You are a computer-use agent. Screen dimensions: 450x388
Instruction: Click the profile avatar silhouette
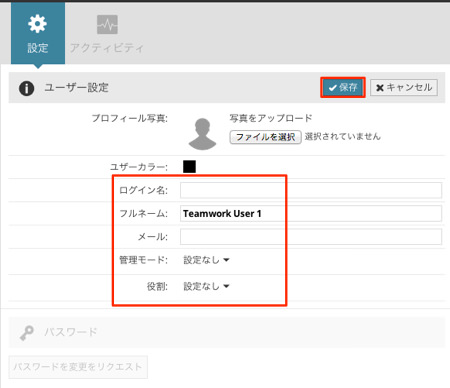202,134
